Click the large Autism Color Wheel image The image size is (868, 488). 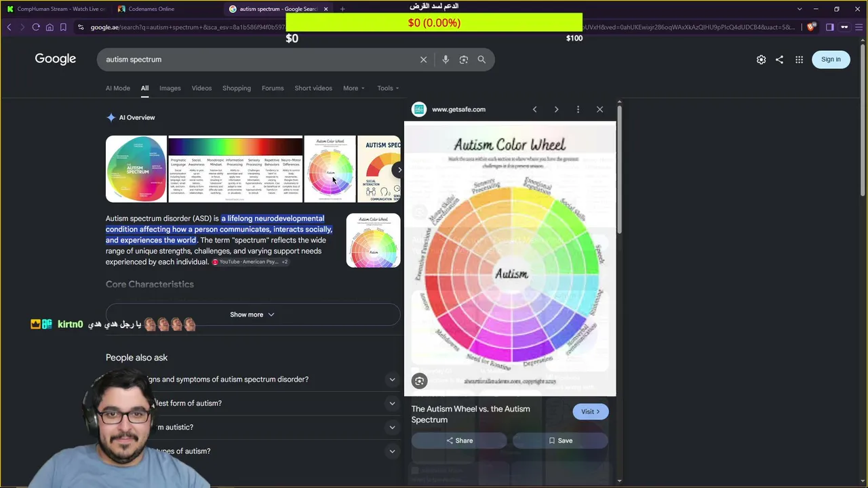510,258
